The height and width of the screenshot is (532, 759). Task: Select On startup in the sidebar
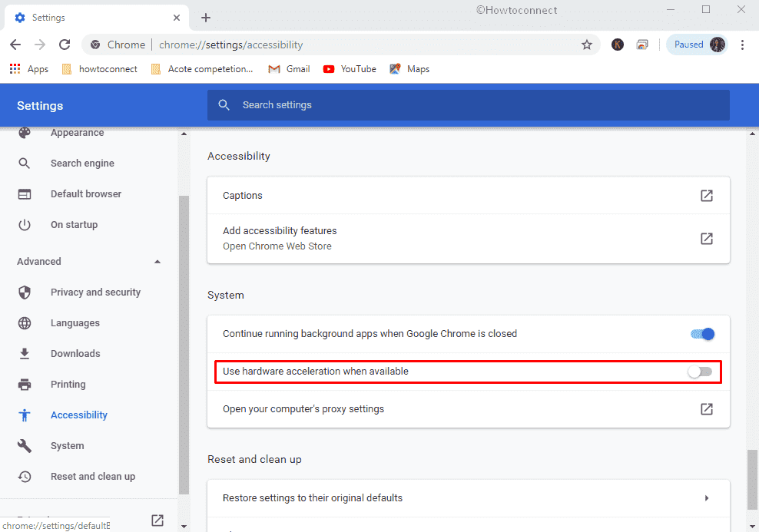(x=74, y=225)
